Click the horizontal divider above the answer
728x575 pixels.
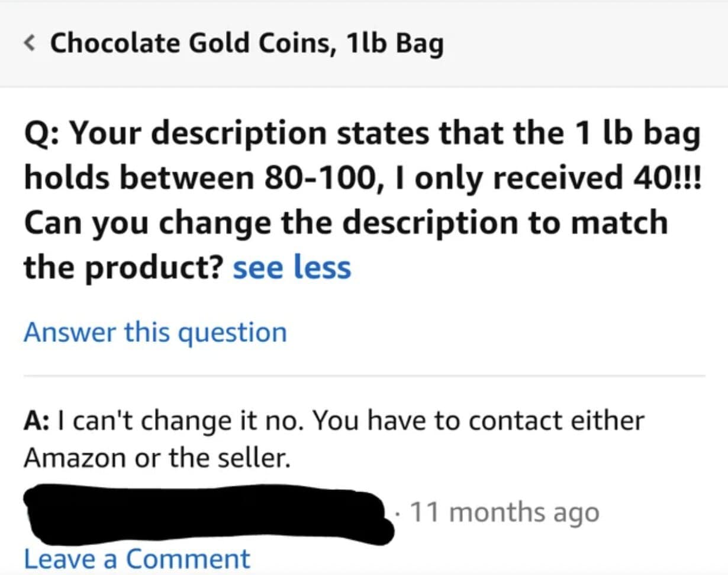364,376
